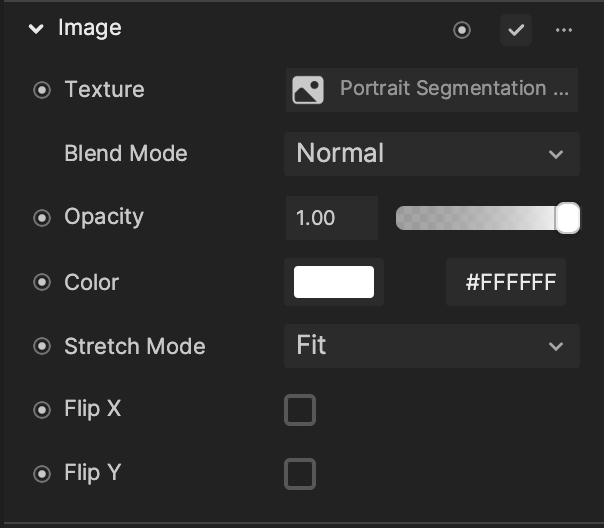604x528 pixels.
Task: Click the keyframe dot beside Stretch Mode
Action: [x=42, y=346]
